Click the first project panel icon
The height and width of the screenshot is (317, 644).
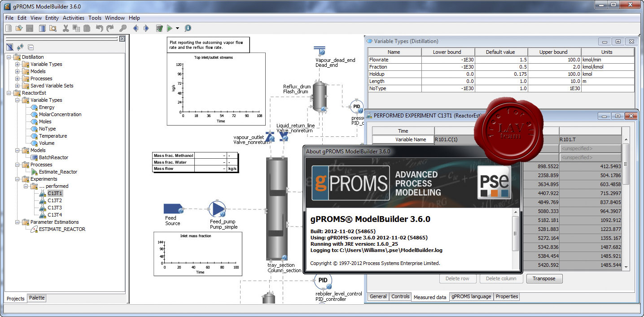(9, 47)
